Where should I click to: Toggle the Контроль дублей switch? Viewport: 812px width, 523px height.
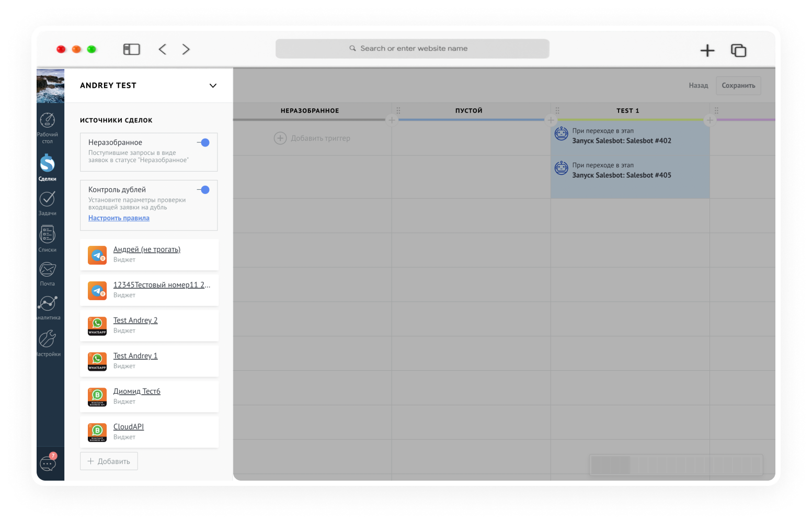[x=203, y=190]
